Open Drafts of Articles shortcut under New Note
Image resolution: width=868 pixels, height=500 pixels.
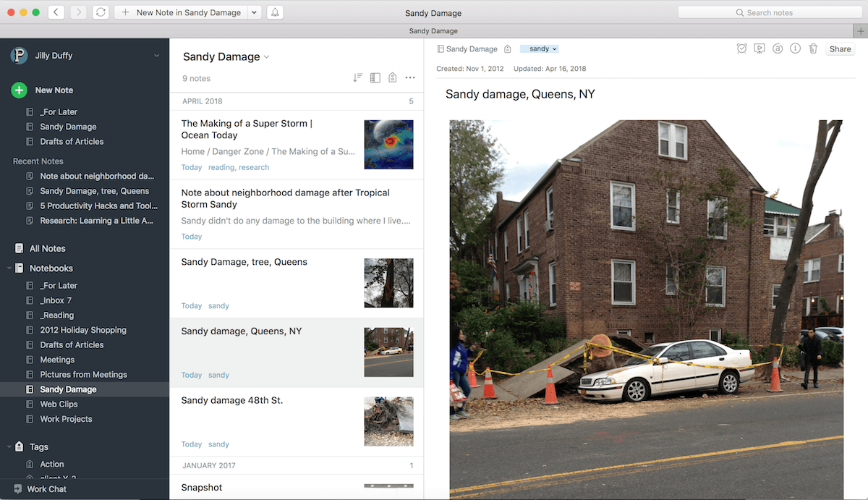72,142
